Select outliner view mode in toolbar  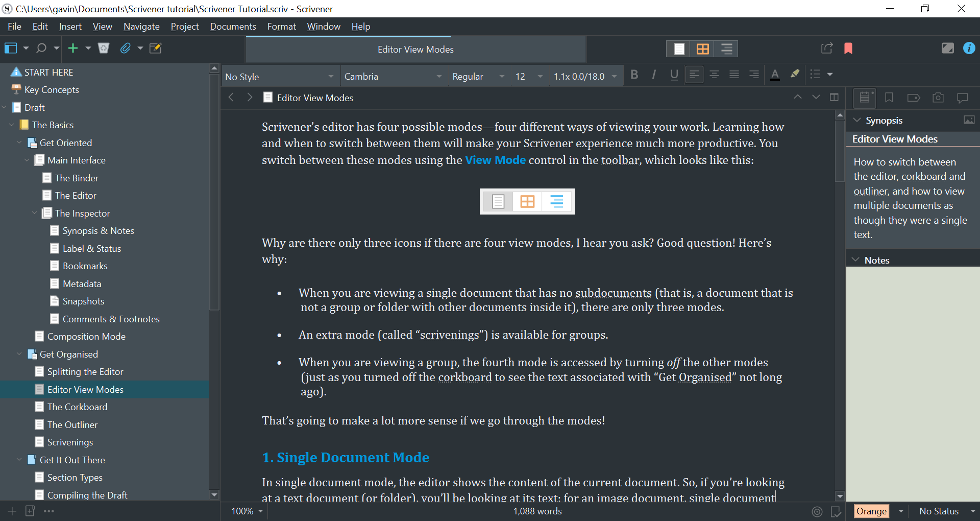[x=726, y=49]
